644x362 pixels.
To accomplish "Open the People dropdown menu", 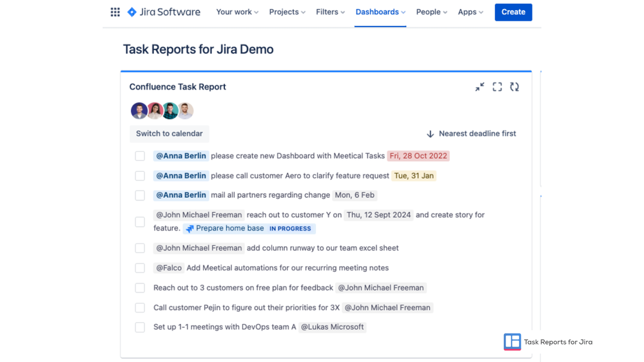I will [432, 12].
